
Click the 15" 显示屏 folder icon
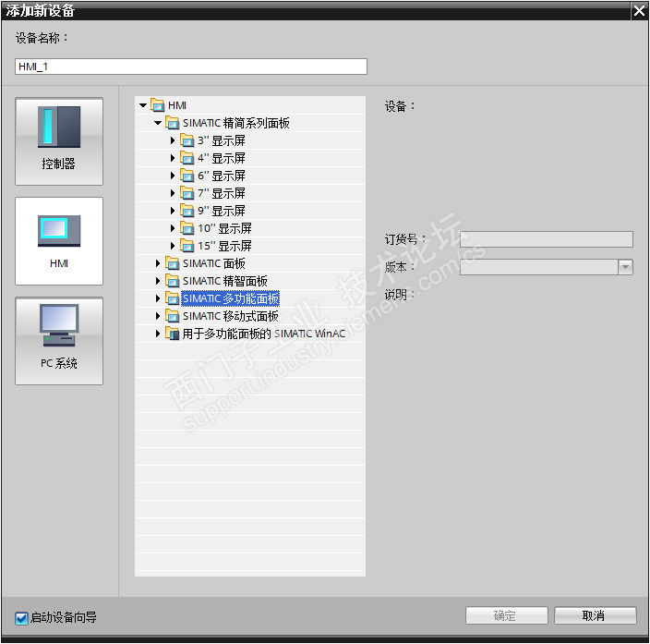187,246
